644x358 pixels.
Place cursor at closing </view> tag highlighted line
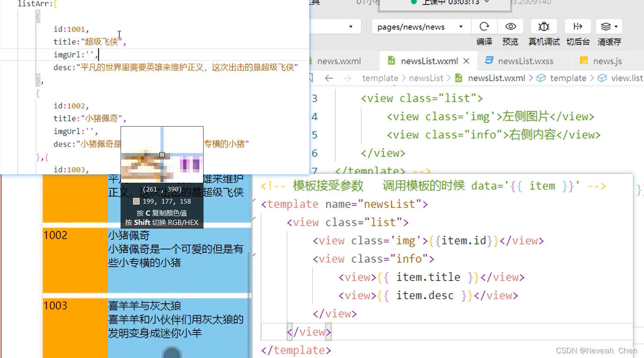click(x=308, y=332)
